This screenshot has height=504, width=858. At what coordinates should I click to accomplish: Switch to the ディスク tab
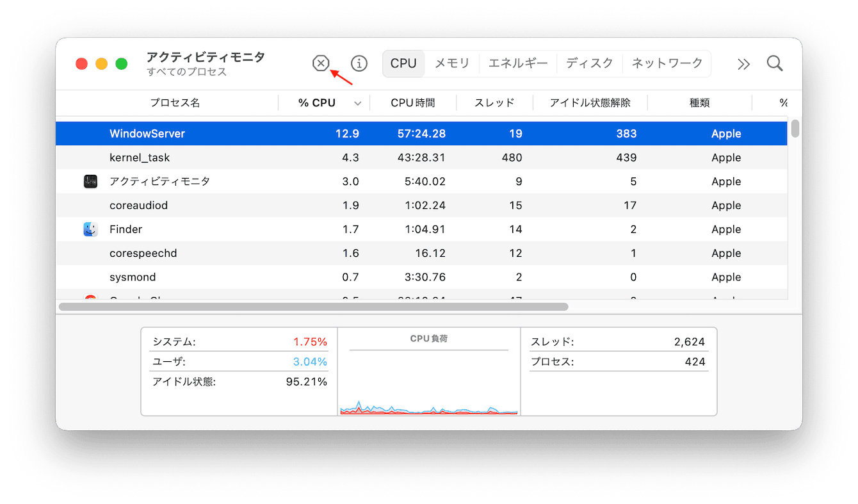590,63
